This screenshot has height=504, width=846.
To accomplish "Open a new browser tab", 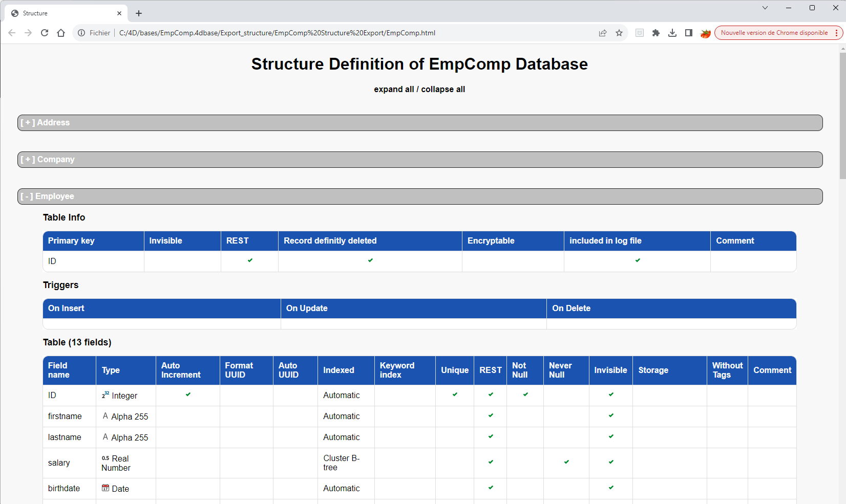I will 139,13.
